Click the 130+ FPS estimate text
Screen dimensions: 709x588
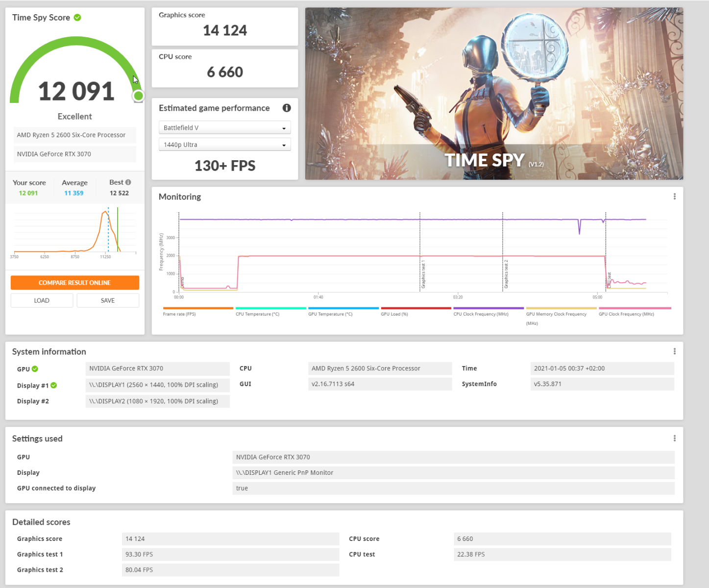(225, 166)
